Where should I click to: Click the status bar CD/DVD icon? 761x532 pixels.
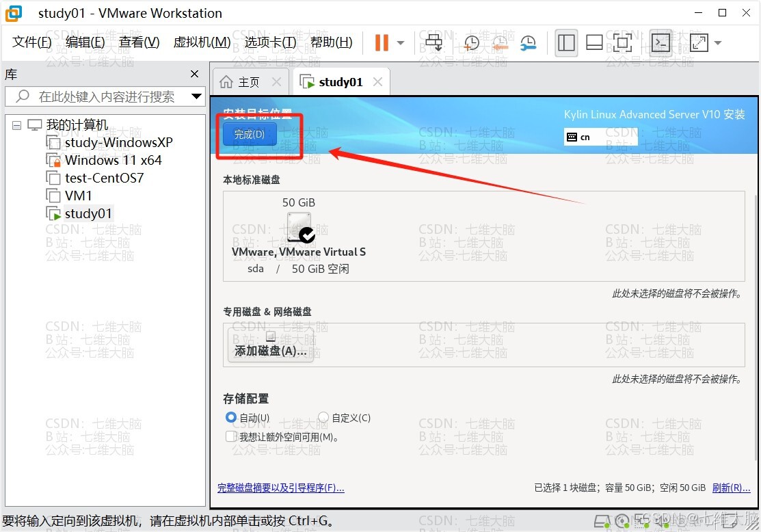[622, 522]
